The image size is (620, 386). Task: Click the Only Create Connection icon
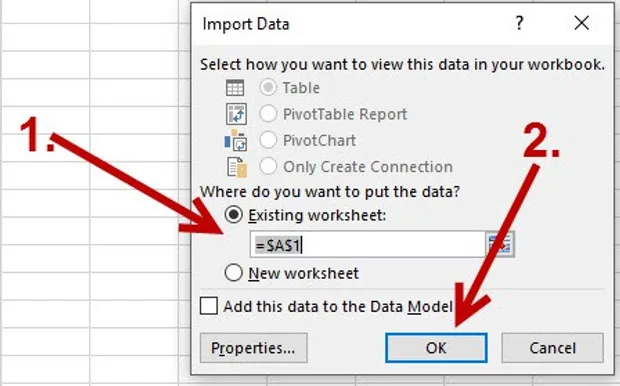tap(237, 167)
